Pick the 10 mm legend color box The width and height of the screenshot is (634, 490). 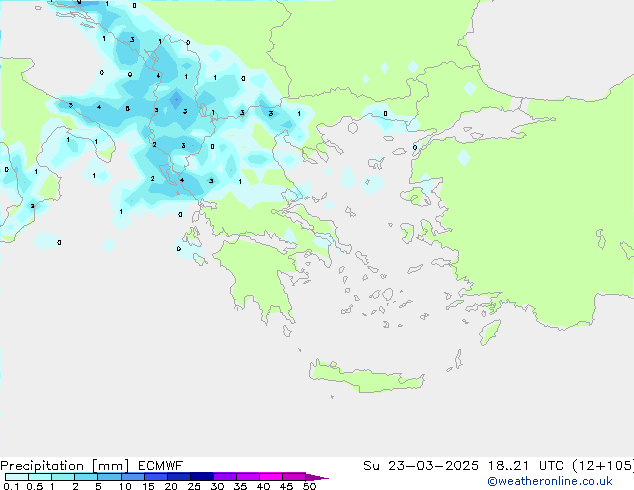click(132, 477)
